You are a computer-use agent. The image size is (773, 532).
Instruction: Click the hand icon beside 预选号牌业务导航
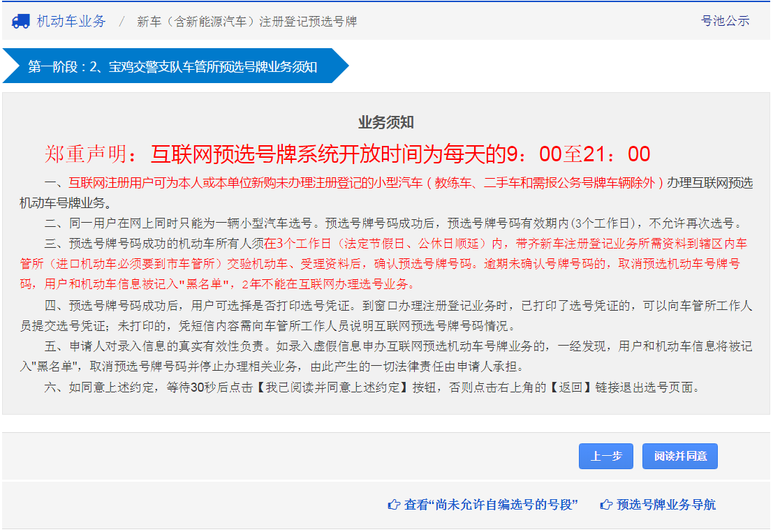(606, 505)
